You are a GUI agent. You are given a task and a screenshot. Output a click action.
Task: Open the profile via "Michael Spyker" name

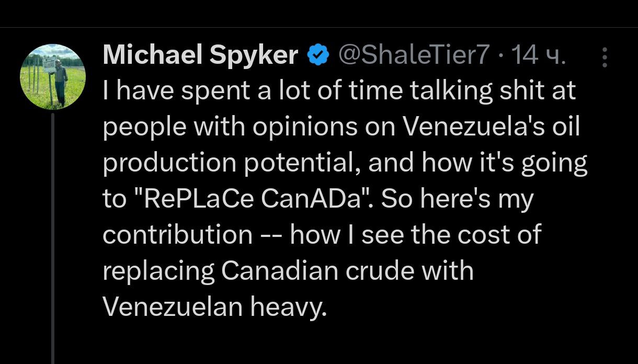tap(200, 55)
